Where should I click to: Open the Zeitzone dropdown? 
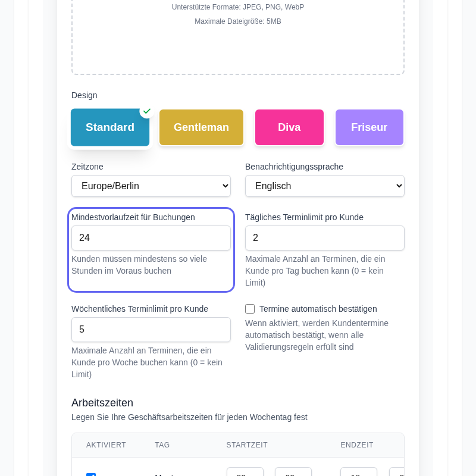tap(151, 186)
